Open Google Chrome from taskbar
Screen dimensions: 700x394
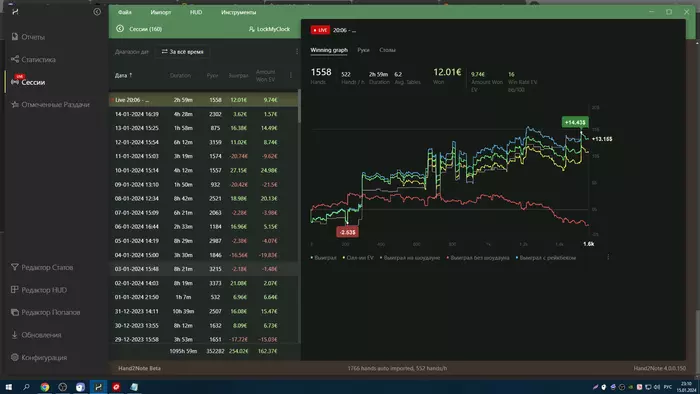click(x=45, y=387)
